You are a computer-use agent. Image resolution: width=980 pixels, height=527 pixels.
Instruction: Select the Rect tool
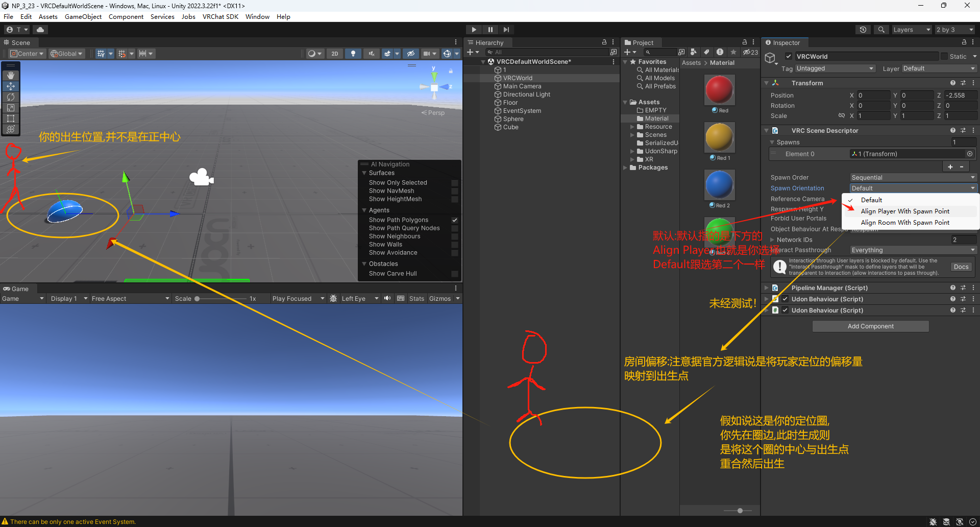(x=11, y=118)
